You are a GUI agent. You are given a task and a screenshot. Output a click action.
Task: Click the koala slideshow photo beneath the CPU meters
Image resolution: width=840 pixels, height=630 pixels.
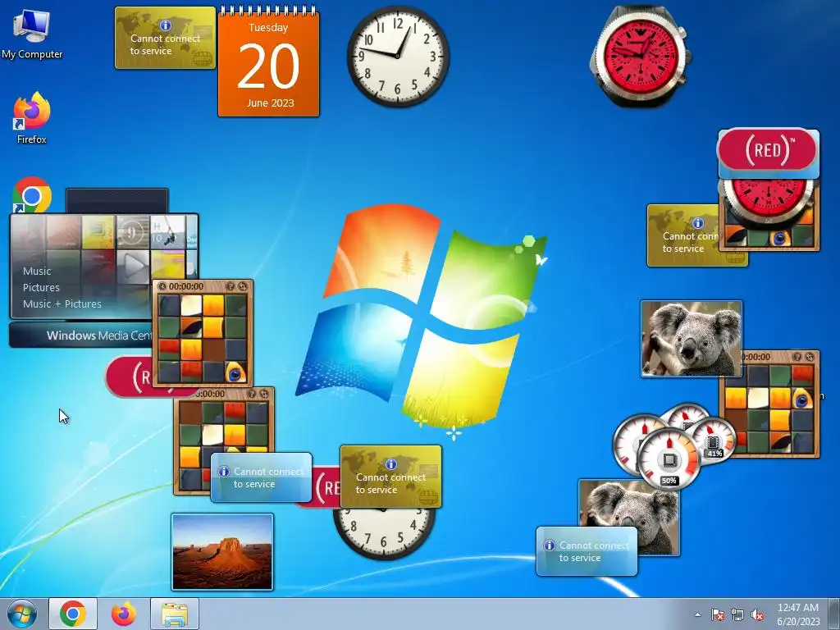[x=629, y=506]
